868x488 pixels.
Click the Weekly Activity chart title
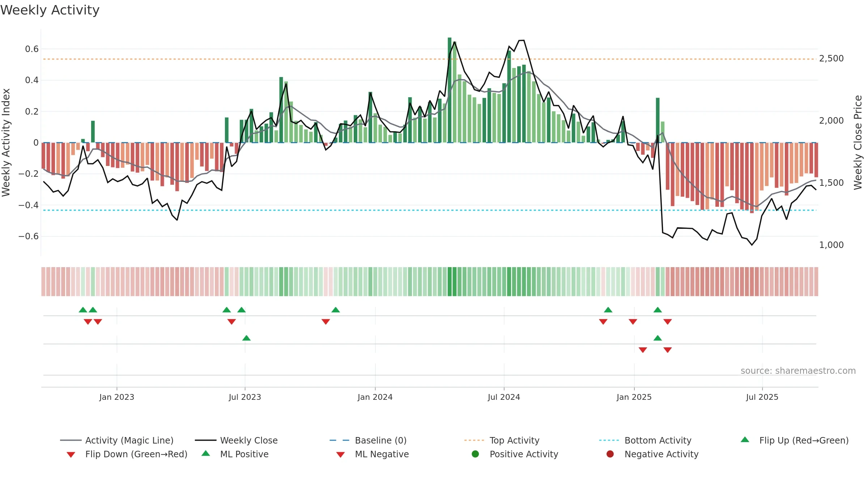pos(50,10)
